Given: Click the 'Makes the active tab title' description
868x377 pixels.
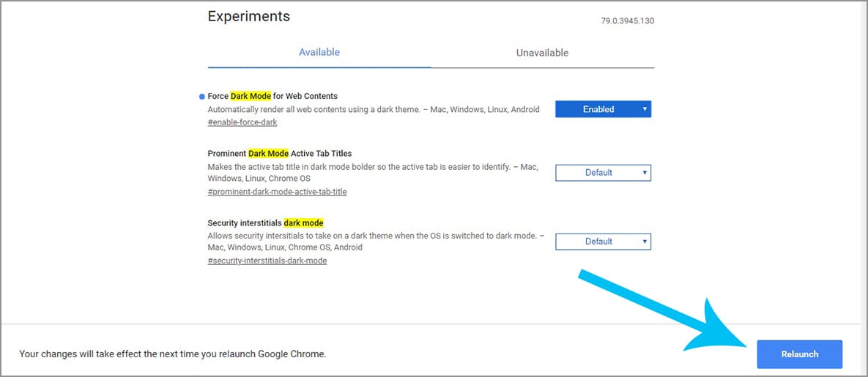Looking at the screenshot, I should [x=373, y=173].
